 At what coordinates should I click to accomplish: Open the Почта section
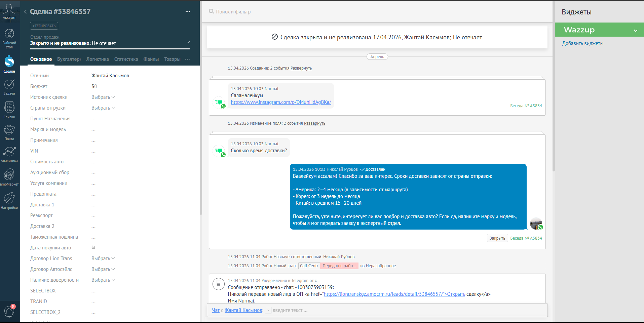pos(9,132)
